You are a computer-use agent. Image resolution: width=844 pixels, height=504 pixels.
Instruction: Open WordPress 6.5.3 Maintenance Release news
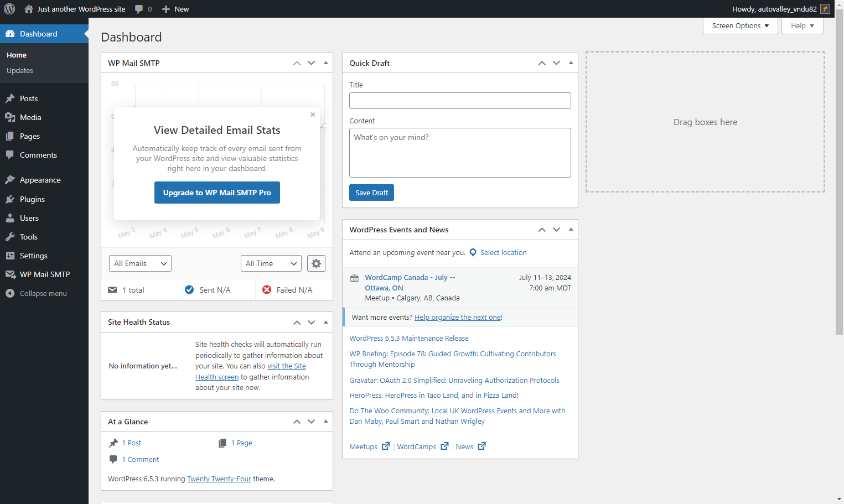pyautogui.click(x=409, y=338)
